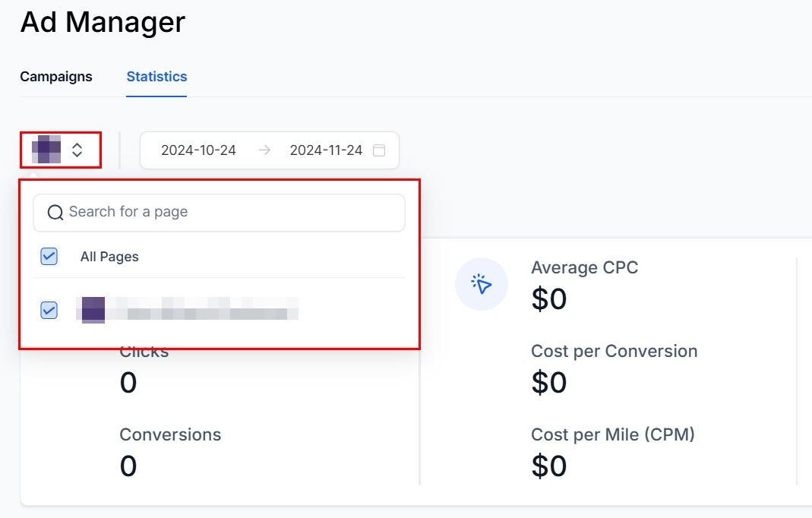Select the All Pages label text
This screenshot has height=518, width=812.
(x=109, y=257)
